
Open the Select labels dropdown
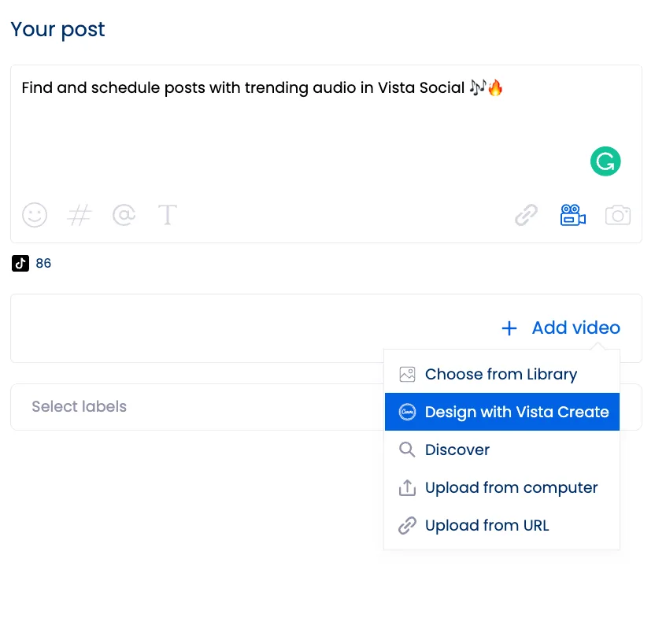coord(189,407)
